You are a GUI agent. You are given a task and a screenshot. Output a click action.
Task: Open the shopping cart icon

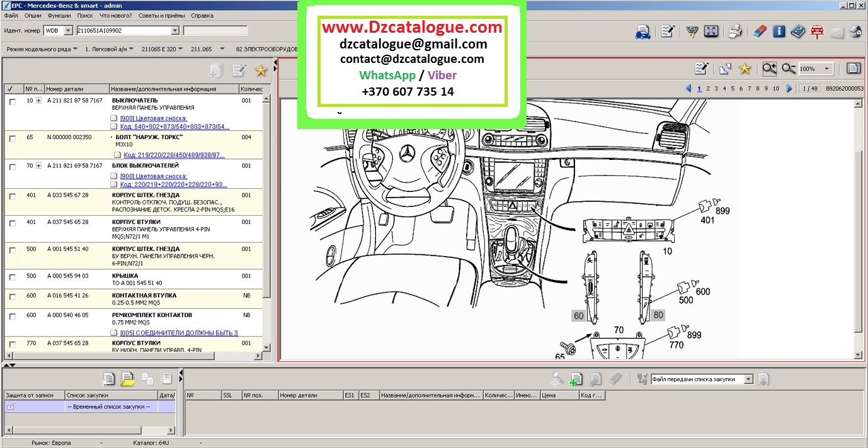[x=692, y=31]
